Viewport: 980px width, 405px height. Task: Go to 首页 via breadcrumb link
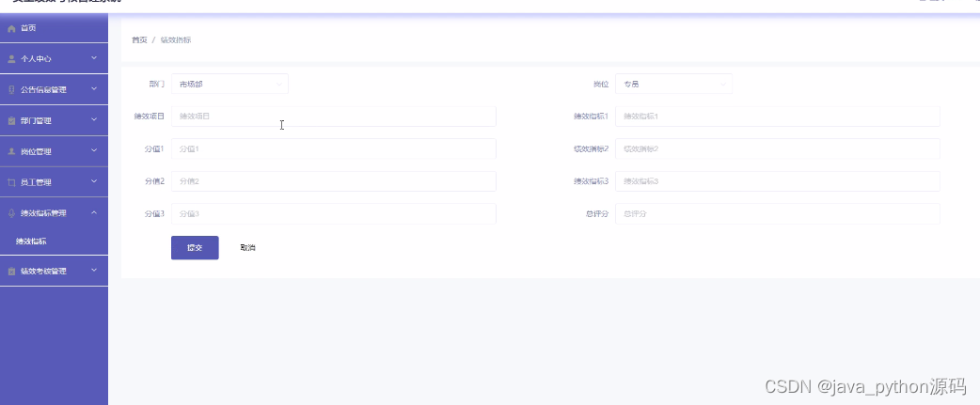pyautogui.click(x=139, y=40)
